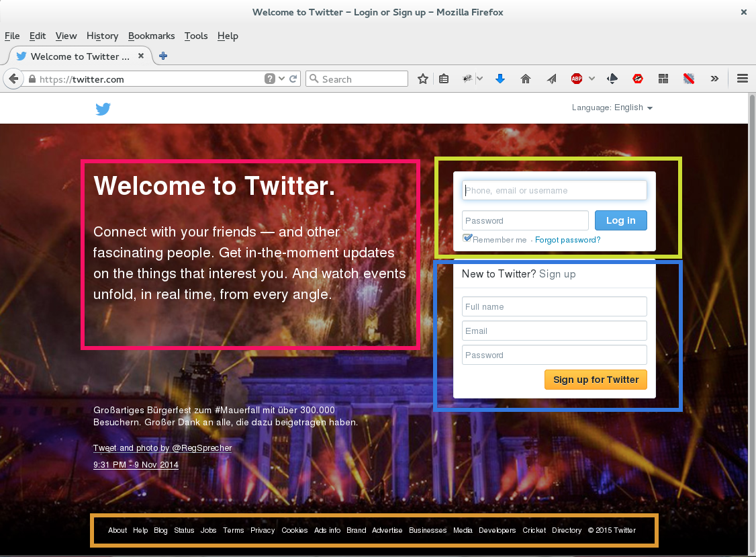This screenshot has width=756, height=557.
Task: Click the question mark icon in URL bar
Action: [269, 79]
